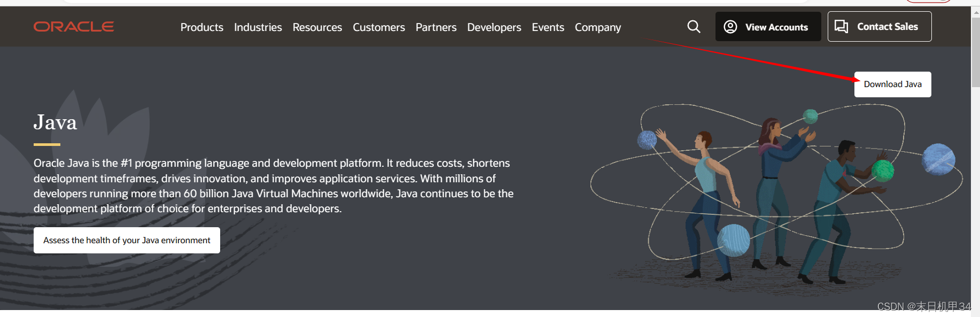Open the Partners menu
This screenshot has height=317, width=980.
[436, 27]
